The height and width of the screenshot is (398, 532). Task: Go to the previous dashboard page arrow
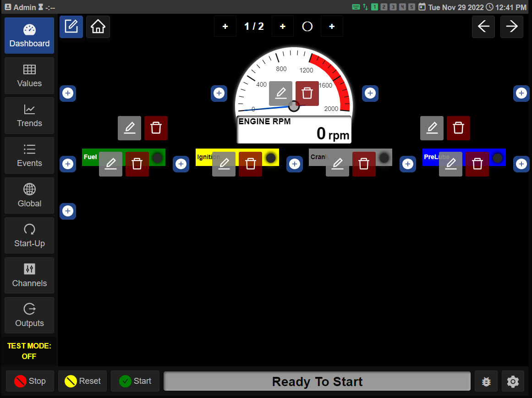coord(483,27)
